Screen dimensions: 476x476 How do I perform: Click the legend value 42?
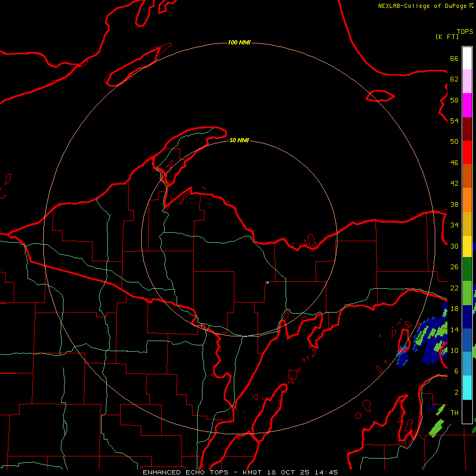point(454,184)
